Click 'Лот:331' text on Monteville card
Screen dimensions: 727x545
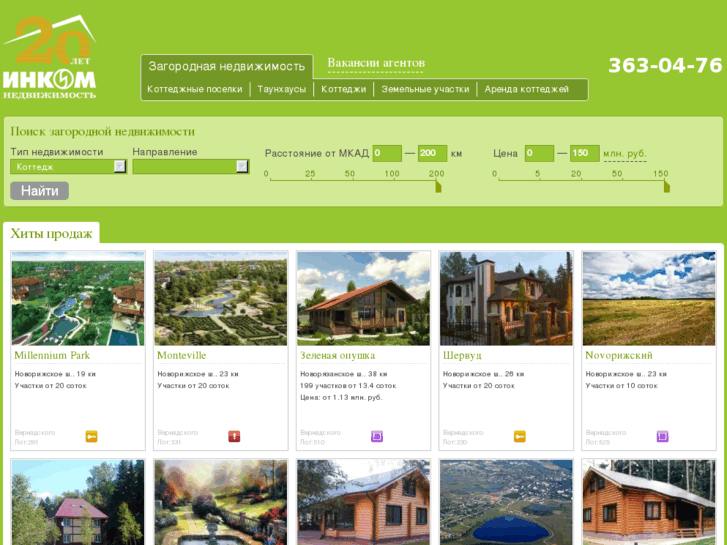click(169, 442)
